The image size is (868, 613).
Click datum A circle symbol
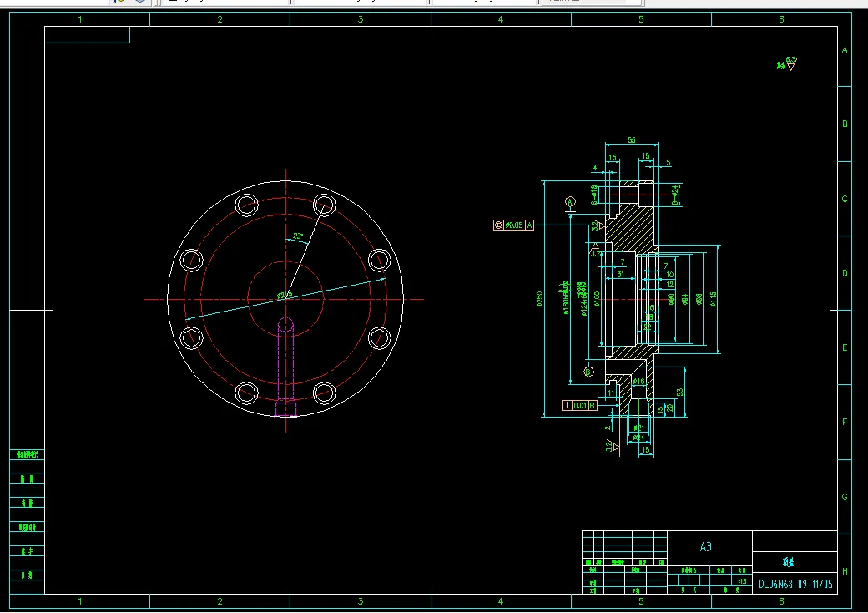point(570,202)
